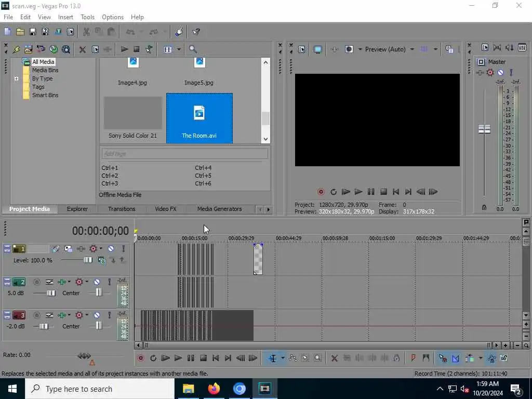Select the Selection Edit tool
Screen dimensions: 532x399
click(x=305, y=358)
